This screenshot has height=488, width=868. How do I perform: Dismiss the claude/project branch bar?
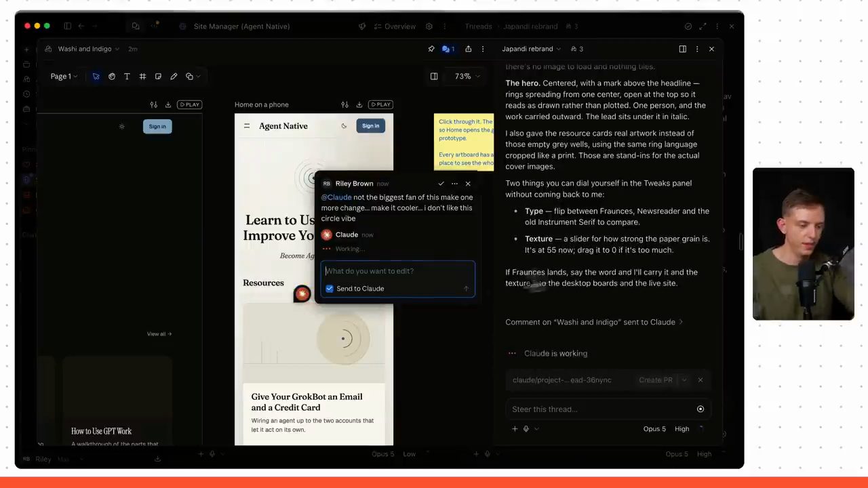[701, 380]
